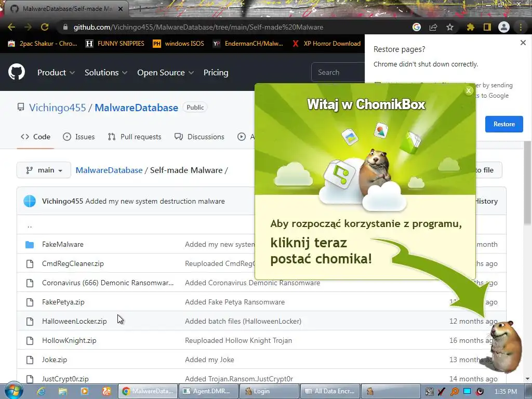Image resolution: width=532 pixels, height=399 pixels.
Task: Switch to Agent.DMR taskbar window
Action: coord(208,391)
